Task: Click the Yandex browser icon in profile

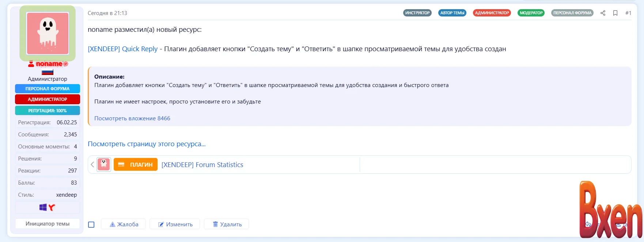Action: coord(52,208)
